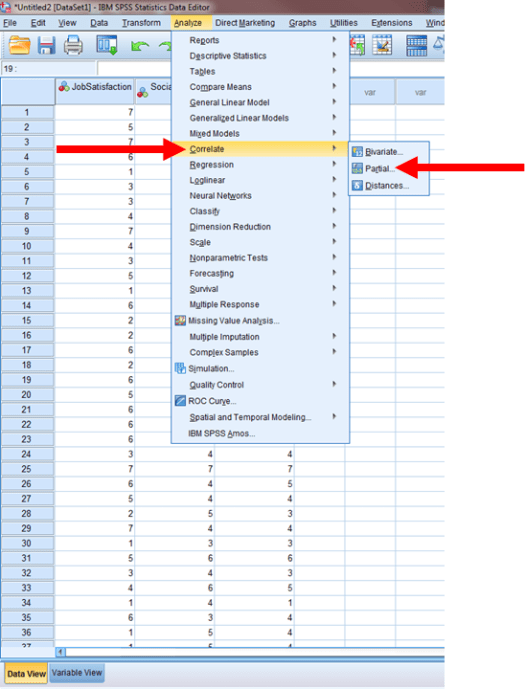This screenshot has width=525, height=689.
Task: Open the Recall recently used dialogs icon
Action: [x=107, y=45]
